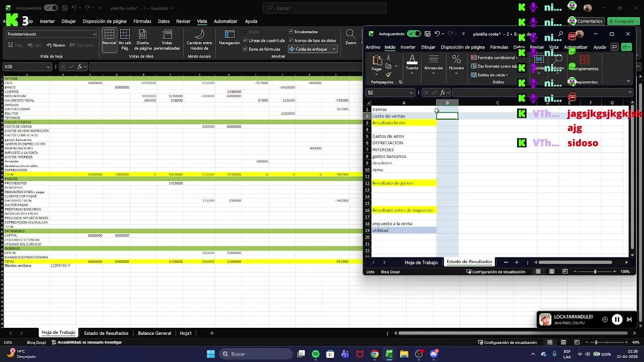Uncheck Encabezados checkbox

point(291,32)
